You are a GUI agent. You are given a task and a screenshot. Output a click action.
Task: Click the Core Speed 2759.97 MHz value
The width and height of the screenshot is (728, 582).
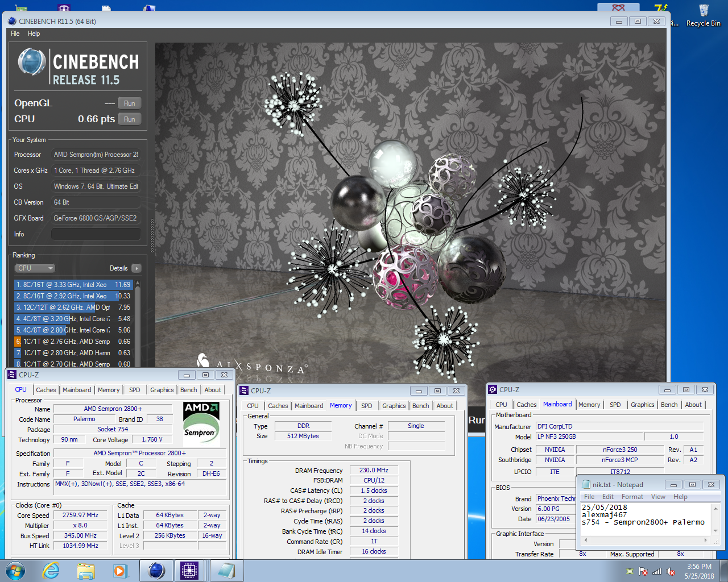click(80, 515)
